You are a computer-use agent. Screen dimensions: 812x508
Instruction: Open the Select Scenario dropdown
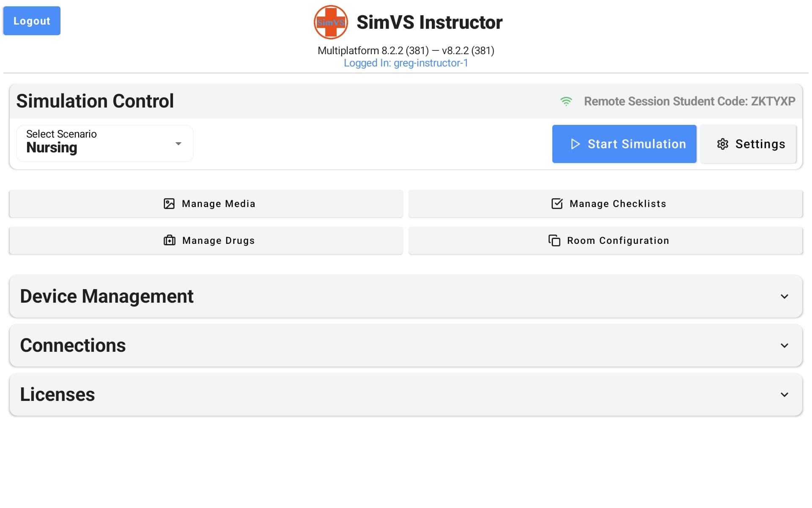(x=104, y=144)
